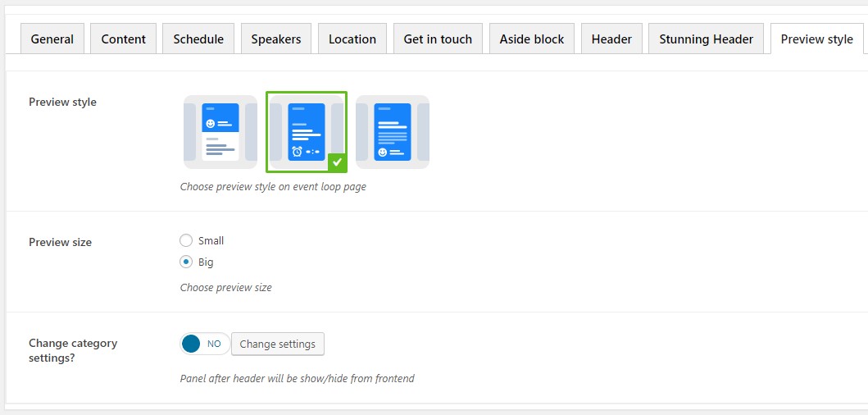Viewport: 868px width, 415px height.
Task: Click the green checkmark on selected preview style
Action: (337, 162)
